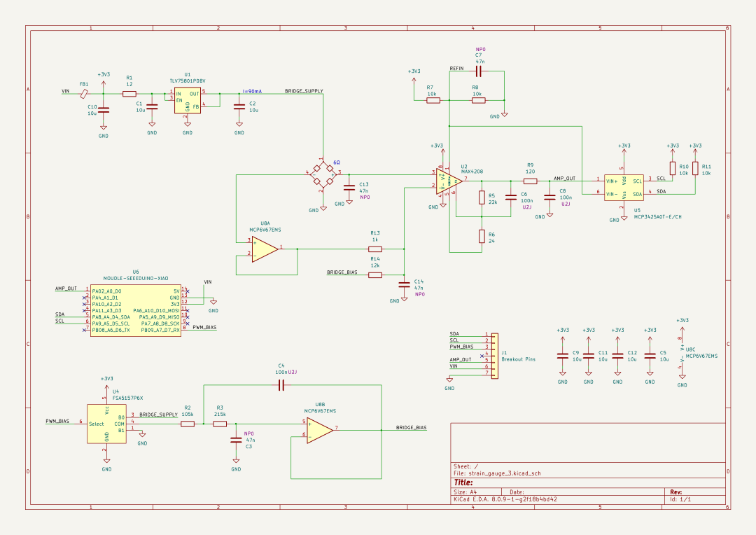
Task: Select capacitor C4 100n feedback symbol
Action: (281, 385)
